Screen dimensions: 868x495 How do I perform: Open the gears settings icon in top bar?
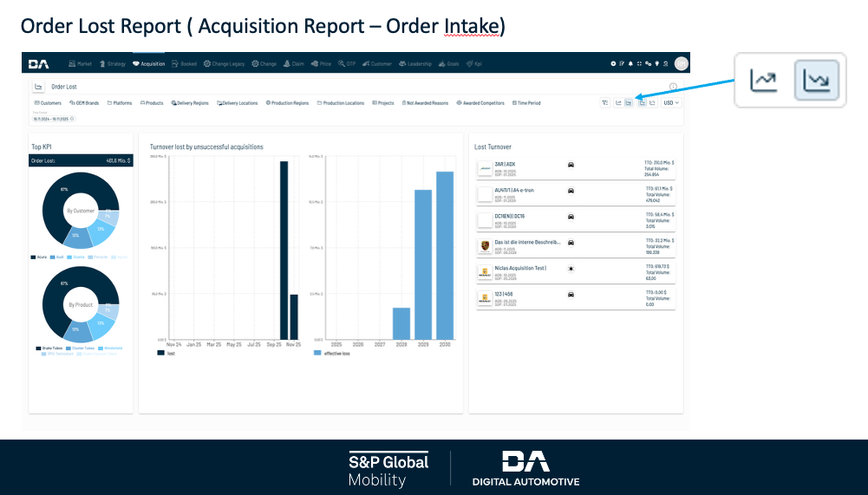tap(649, 63)
